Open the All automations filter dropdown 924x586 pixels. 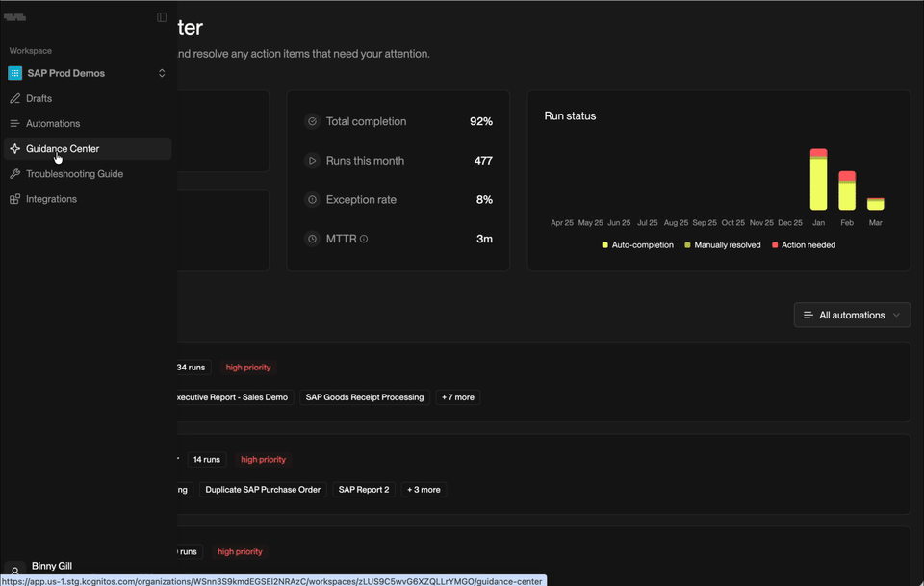click(x=852, y=315)
